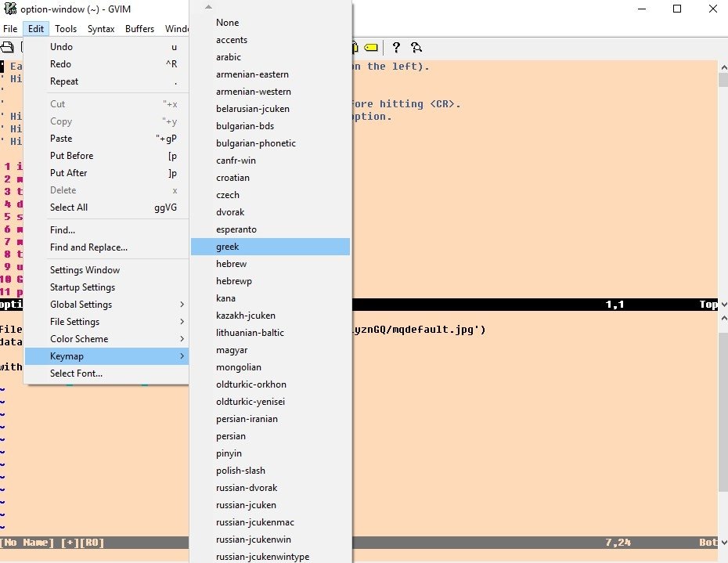
Task: Choose Redo from the Edit menu
Action: 106,64
